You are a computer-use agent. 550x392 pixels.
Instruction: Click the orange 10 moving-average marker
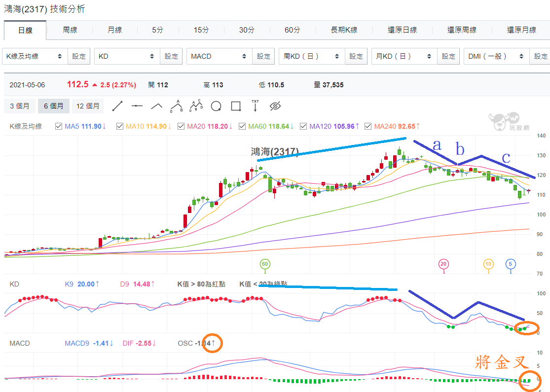488,264
